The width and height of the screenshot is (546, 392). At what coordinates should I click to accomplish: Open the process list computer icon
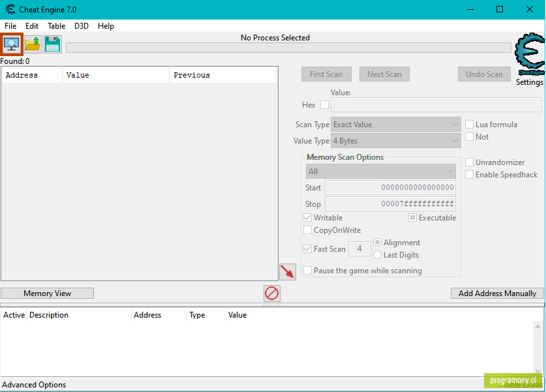(x=12, y=44)
